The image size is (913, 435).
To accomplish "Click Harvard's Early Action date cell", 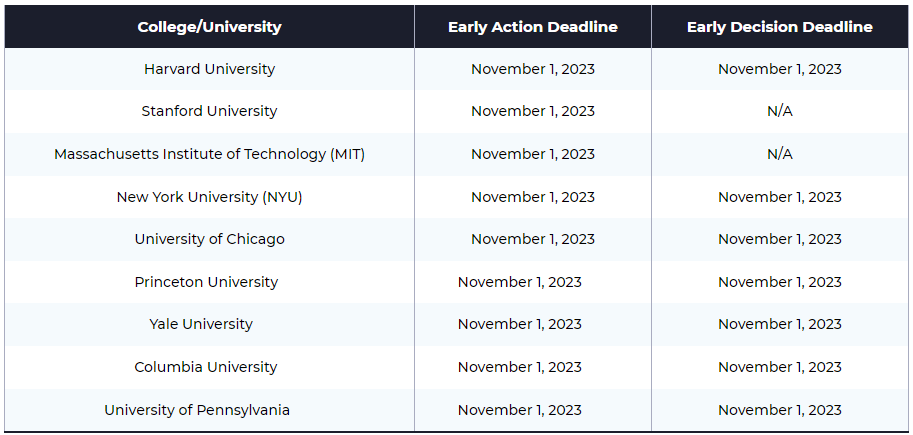I will 533,69.
